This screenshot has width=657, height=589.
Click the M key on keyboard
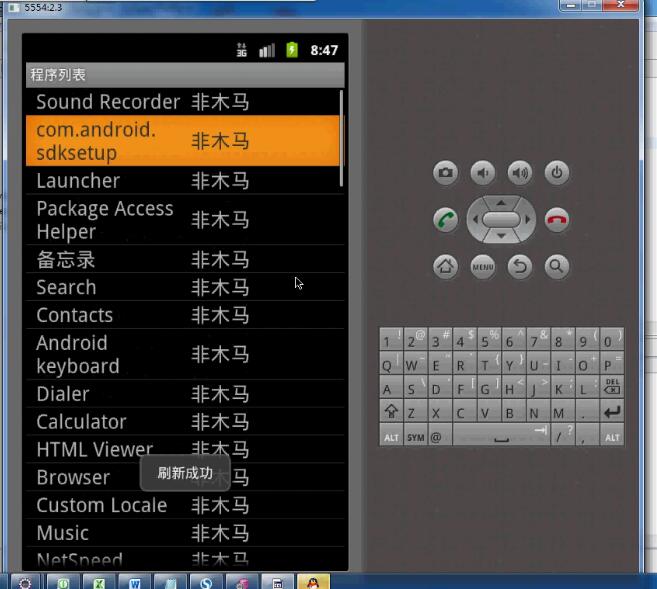(562, 412)
